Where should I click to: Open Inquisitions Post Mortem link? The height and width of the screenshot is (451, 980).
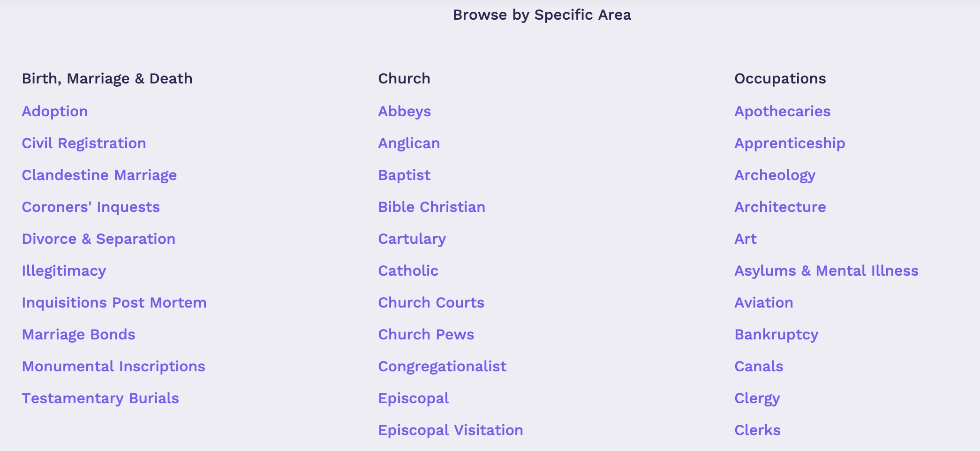coord(114,303)
